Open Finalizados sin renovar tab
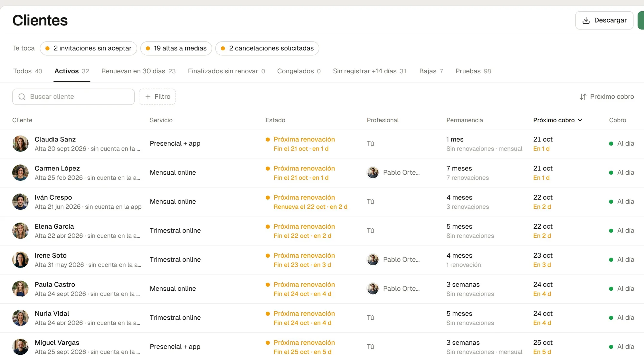The height and width of the screenshot is (356, 644). coord(226,71)
